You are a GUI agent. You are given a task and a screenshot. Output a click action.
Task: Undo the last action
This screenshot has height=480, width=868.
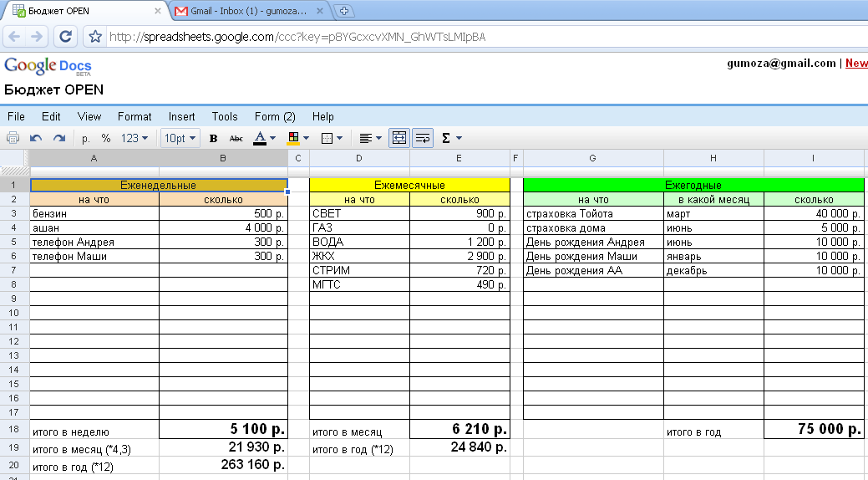pyautogui.click(x=36, y=138)
